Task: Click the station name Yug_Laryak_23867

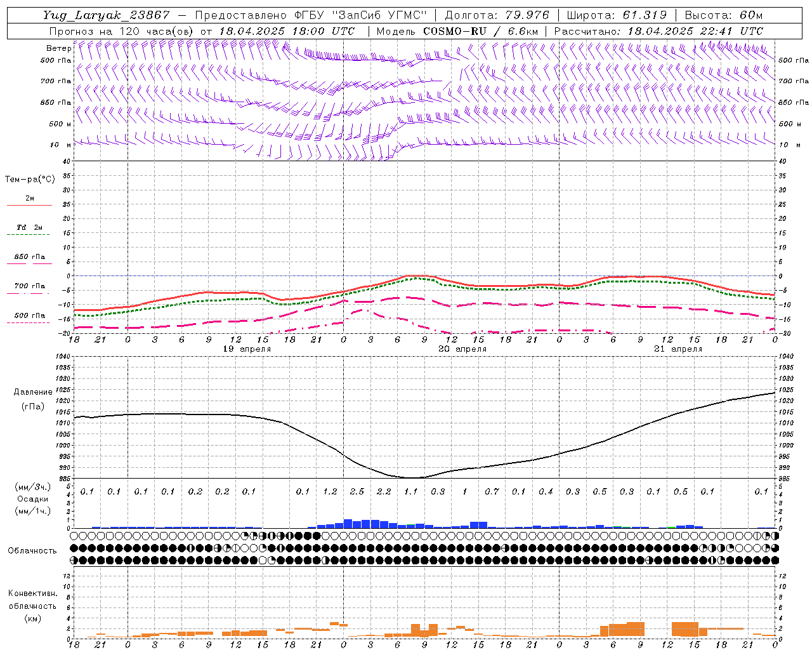Action: click(107, 15)
